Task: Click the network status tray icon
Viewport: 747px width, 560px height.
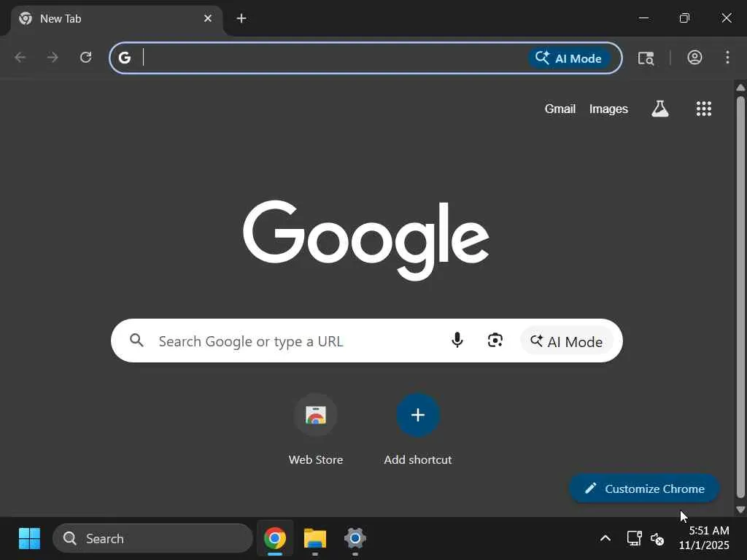Action: 634,539
